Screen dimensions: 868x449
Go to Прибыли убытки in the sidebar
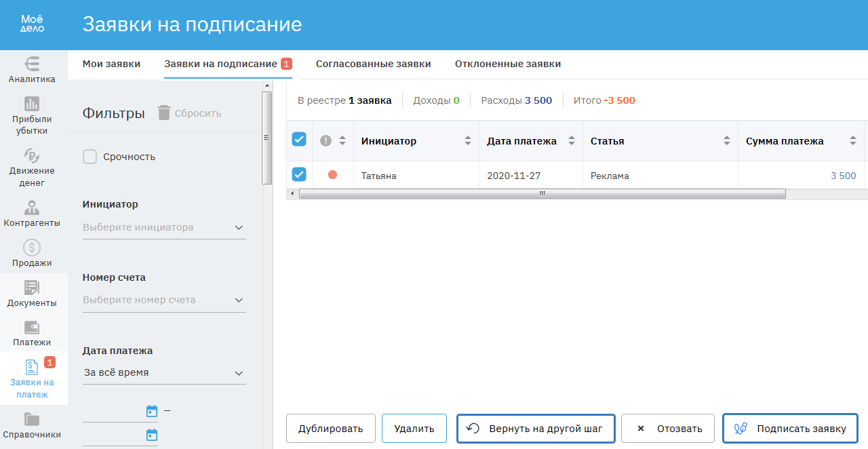[x=32, y=115]
